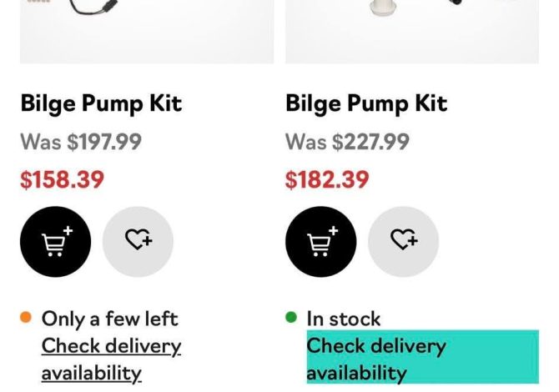
Task: Click the orange low-stock indicator dot
Action: tap(26, 318)
